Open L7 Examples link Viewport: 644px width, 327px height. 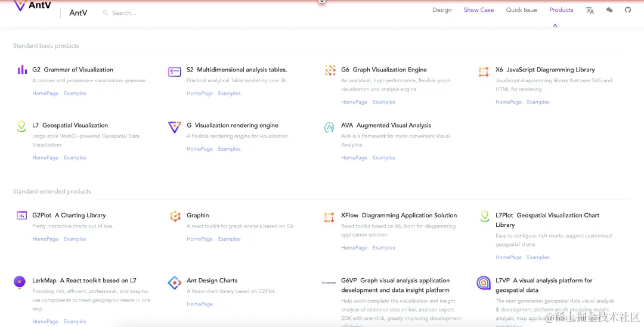(x=75, y=158)
